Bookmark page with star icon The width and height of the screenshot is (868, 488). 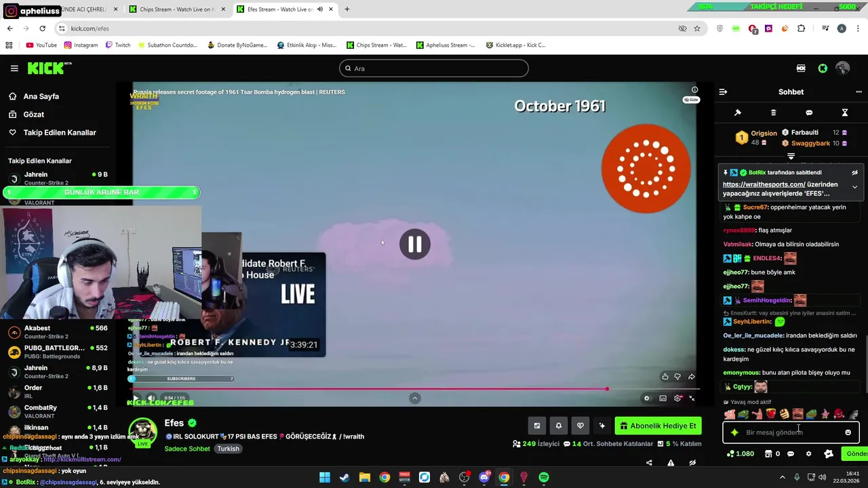(x=697, y=28)
